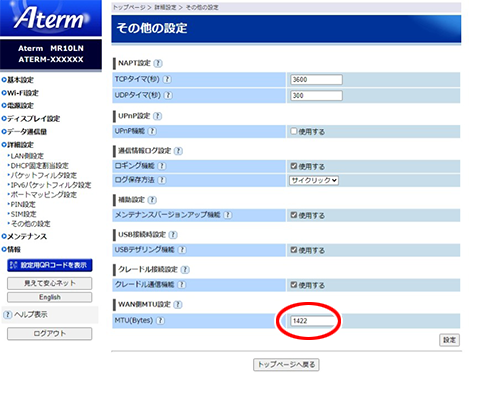Expand ディスプレイ設定 in the sidebar
The width and height of the screenshot is (500, 393).
31,119
